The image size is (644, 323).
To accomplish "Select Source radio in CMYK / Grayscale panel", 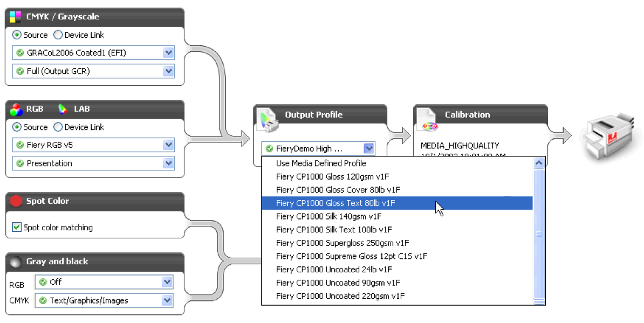I will [17, 35].
